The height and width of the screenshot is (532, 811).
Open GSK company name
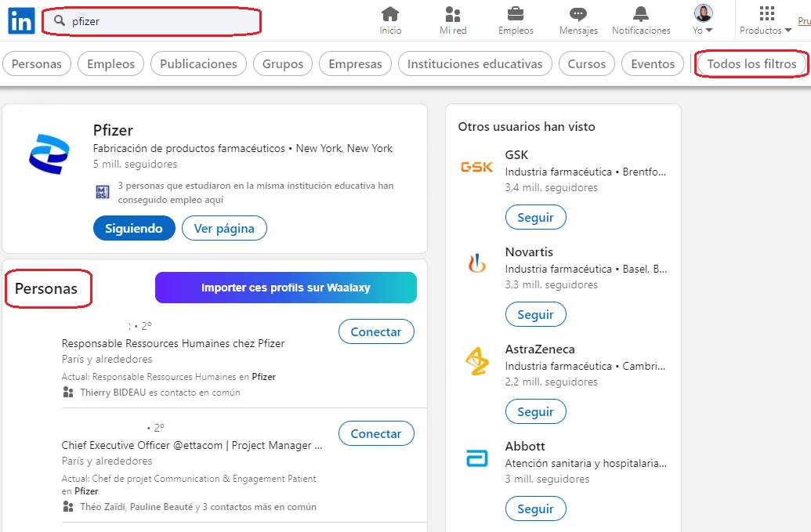516,154
